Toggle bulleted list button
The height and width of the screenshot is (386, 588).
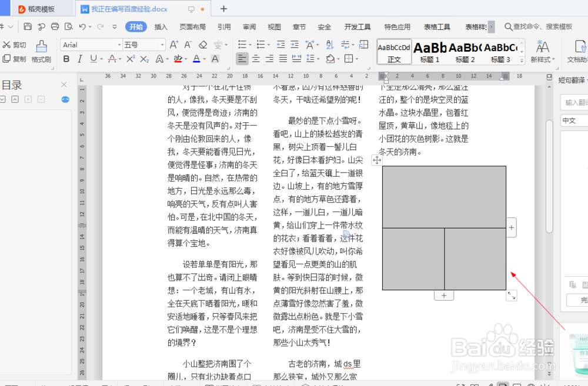pos(242,45)
